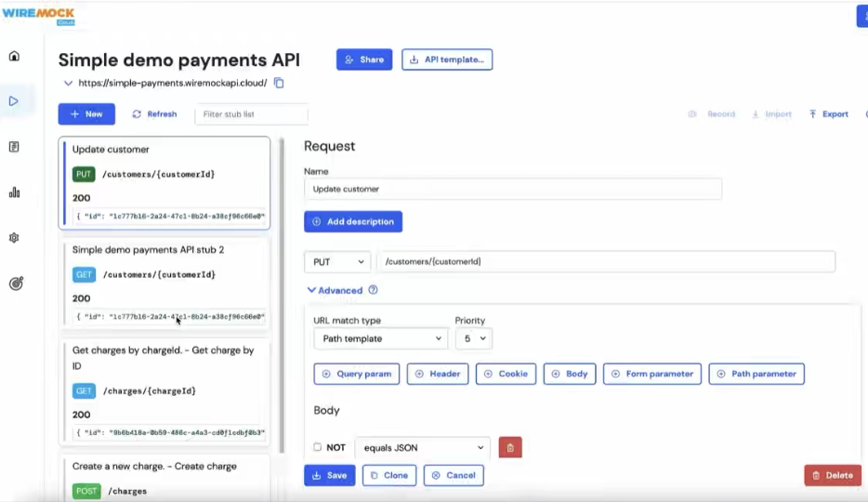The width and height of the screenshot is (868, 502).
Task: Click the Filter stub list field
Action: click(251, 114)
